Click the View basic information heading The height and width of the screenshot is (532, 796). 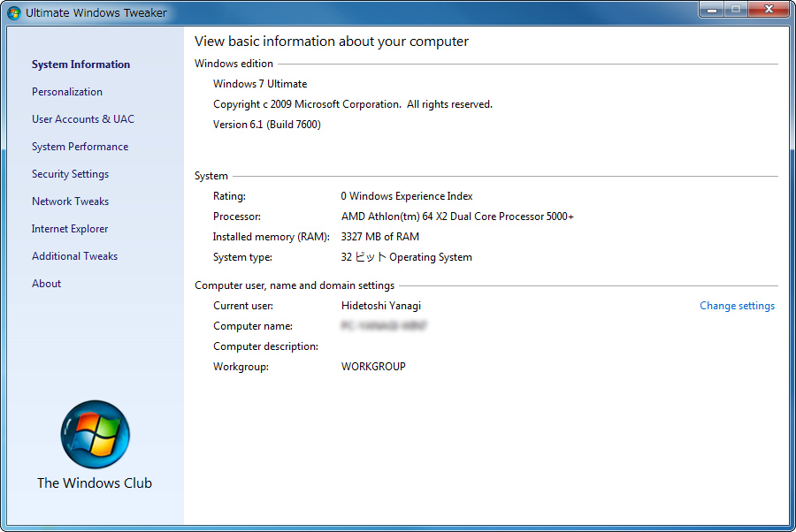coord(332,41)
